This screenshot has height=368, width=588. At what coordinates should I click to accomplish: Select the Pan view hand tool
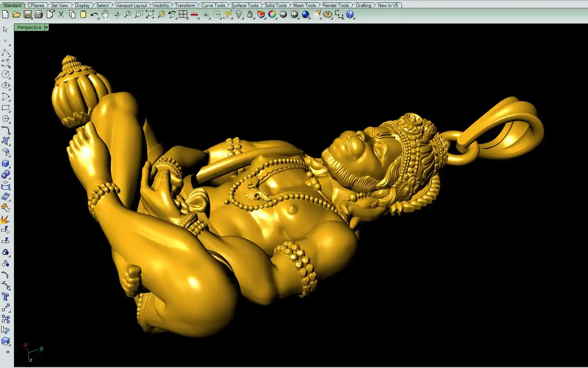click(105, 15)
